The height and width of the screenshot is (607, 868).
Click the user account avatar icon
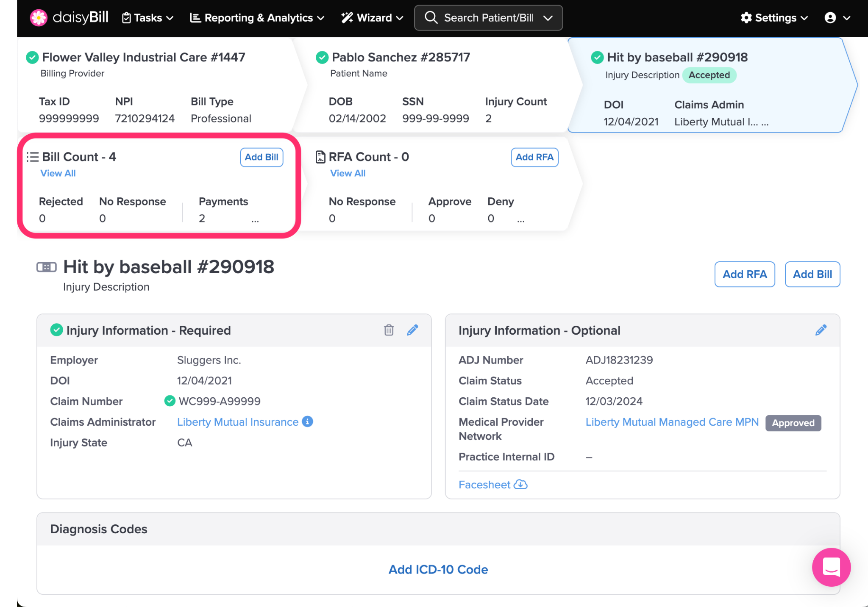(x=830, y=18)
